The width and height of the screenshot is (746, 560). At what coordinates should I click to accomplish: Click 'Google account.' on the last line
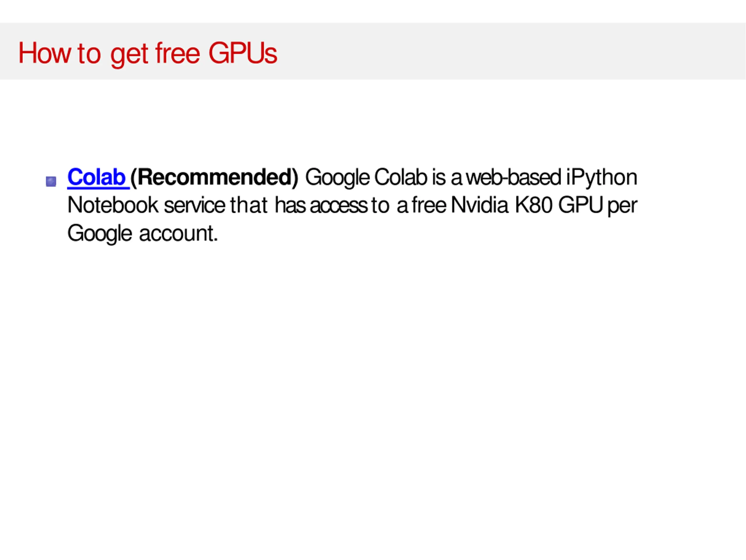point(143,233)
